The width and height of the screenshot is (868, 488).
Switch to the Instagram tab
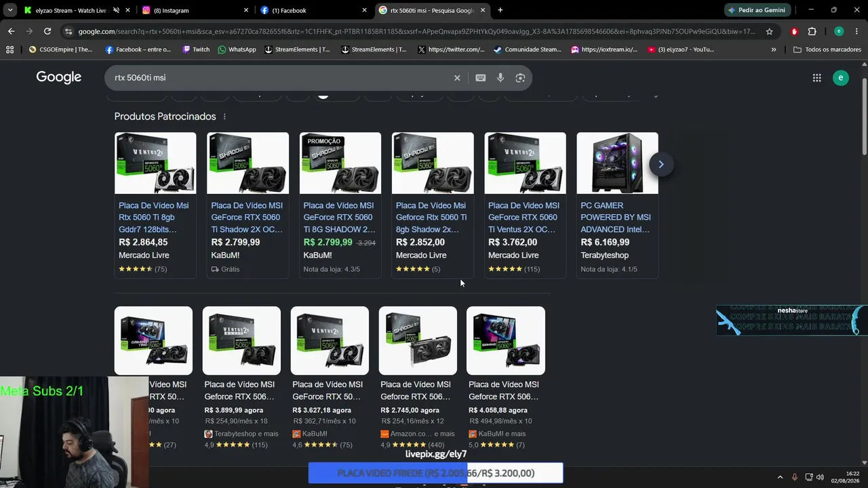click(x=195, y=10)
